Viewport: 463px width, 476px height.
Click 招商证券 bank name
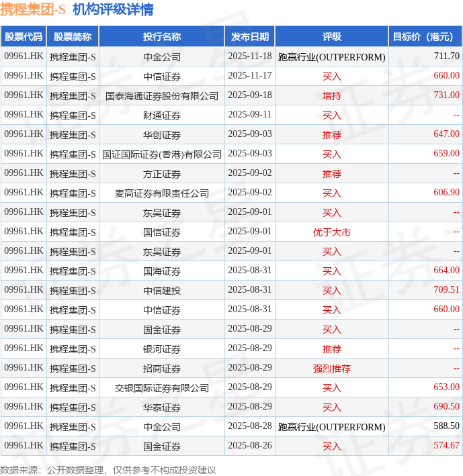pyautogui.click(x=162, y=368)
